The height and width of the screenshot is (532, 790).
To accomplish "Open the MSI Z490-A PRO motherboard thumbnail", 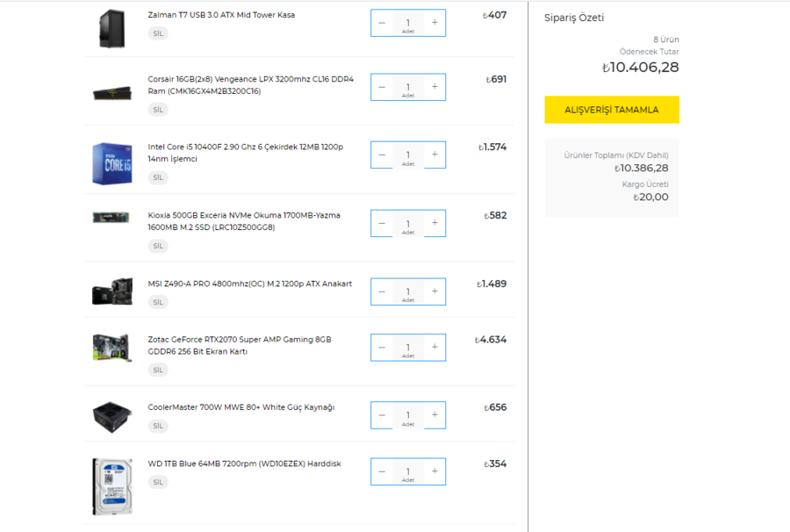I will point(112,291).
